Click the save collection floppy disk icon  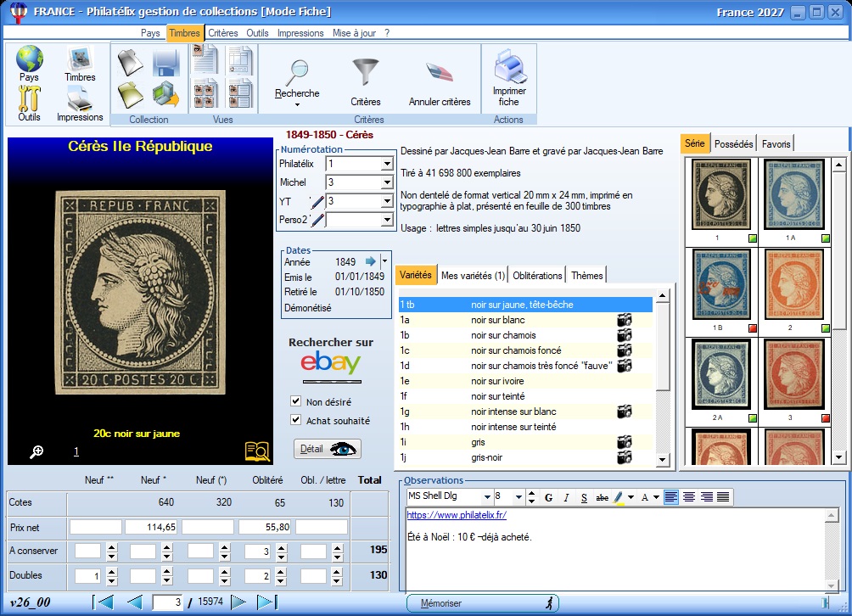[x=166, y=63]
